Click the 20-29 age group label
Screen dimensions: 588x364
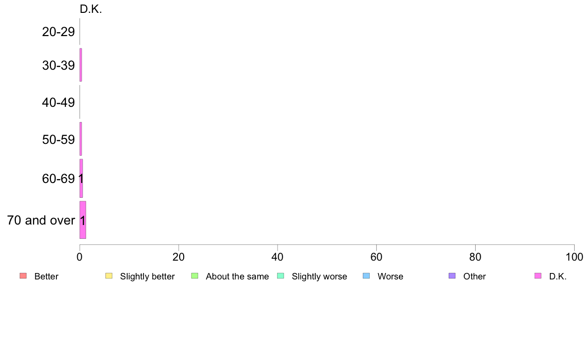58,32
